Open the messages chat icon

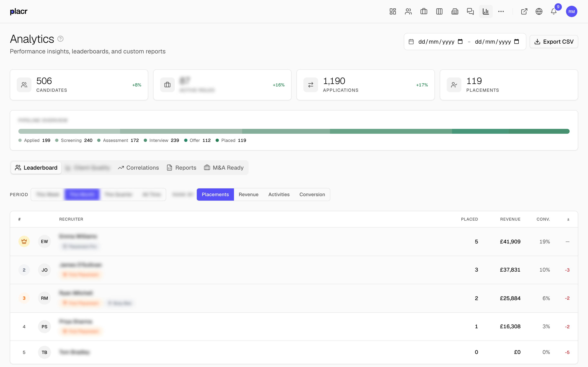coord(470,11)
